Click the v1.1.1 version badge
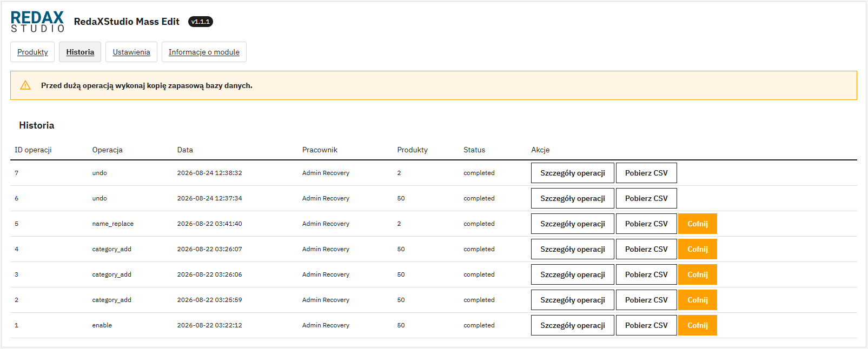 [x=201, y=22]
